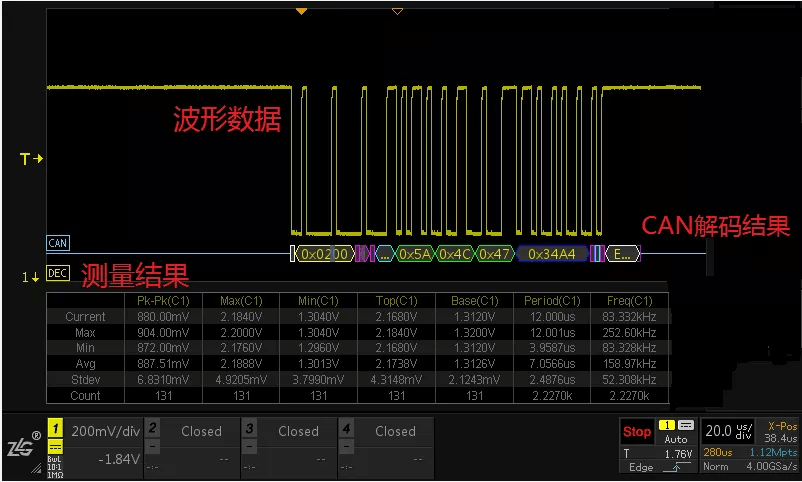The image size is (802, 482).
Task: Click the yellow channel 1 trigger source badge
Action: [x=665, y=425]
